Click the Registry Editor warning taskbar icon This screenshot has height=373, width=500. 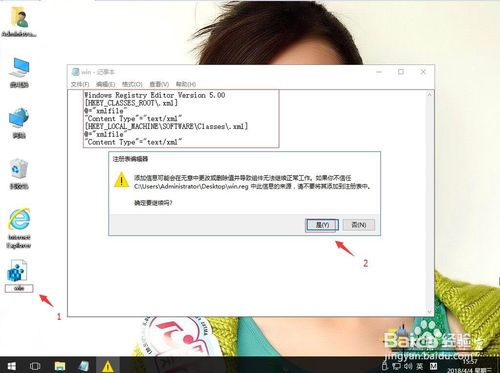108,366
